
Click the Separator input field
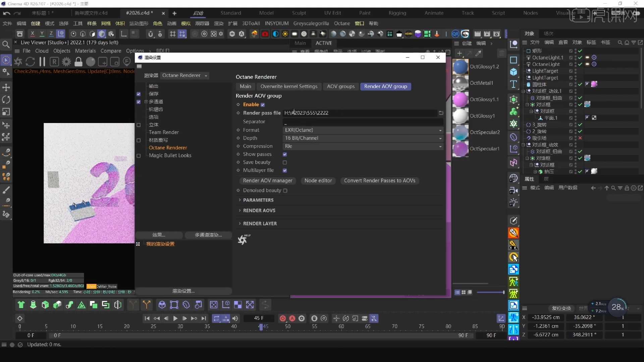tap(363, 122)
